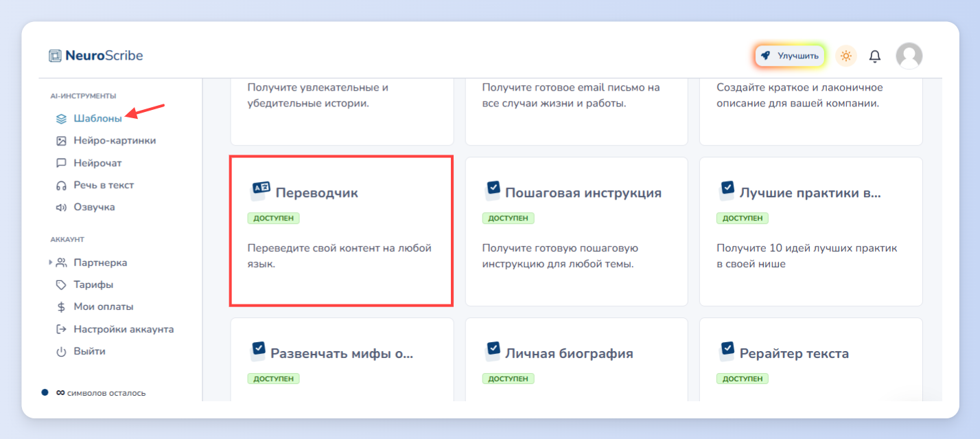This screenshot has width=980, height=439.
Task: Click the Развенчать мифы card icon
Action: 257,351
